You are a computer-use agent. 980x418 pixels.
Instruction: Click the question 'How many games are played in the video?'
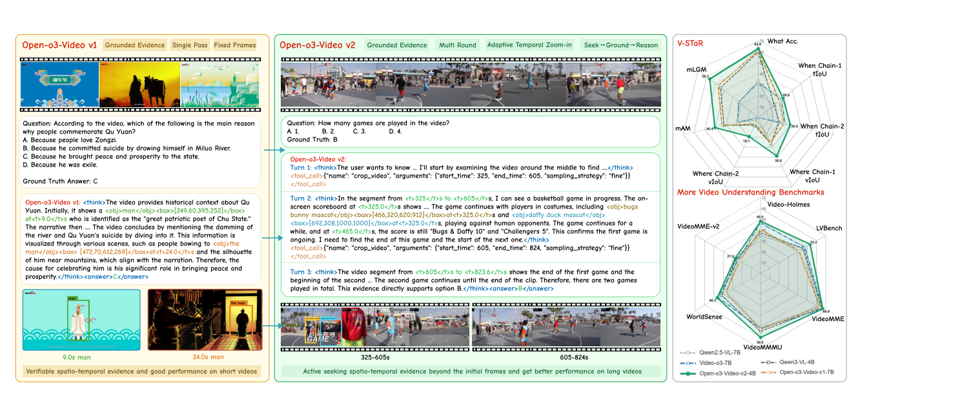tap(368, 123)
